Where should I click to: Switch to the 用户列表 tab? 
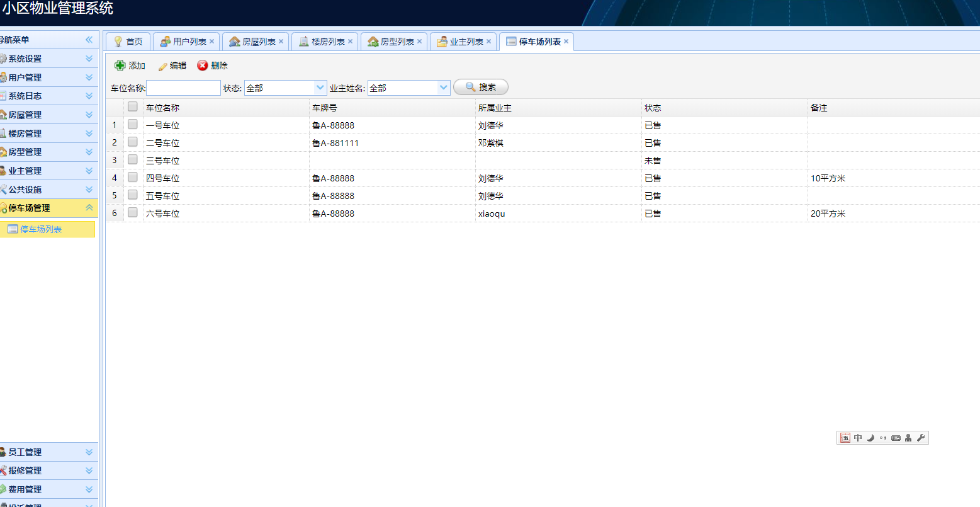(186, 42)
